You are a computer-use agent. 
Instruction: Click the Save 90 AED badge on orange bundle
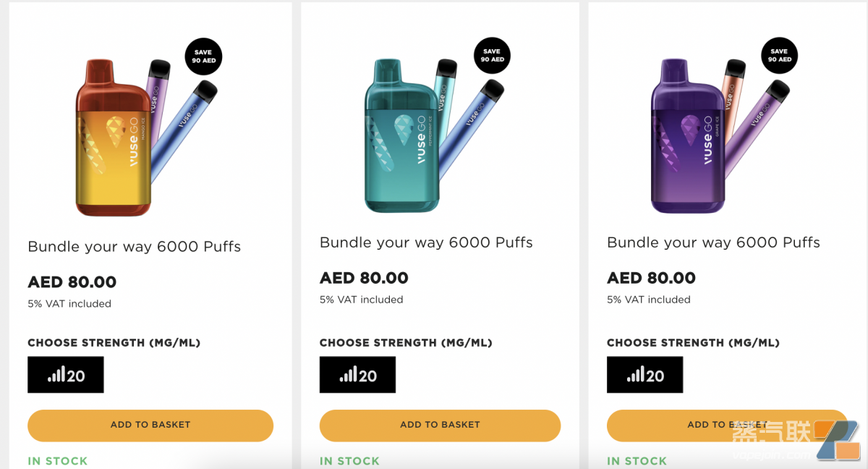pos(203,56)
